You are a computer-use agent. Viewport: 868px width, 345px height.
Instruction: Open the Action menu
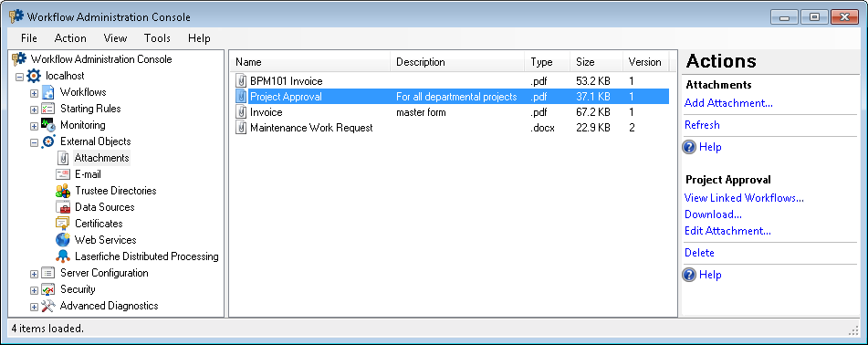[x=70, y=38]
